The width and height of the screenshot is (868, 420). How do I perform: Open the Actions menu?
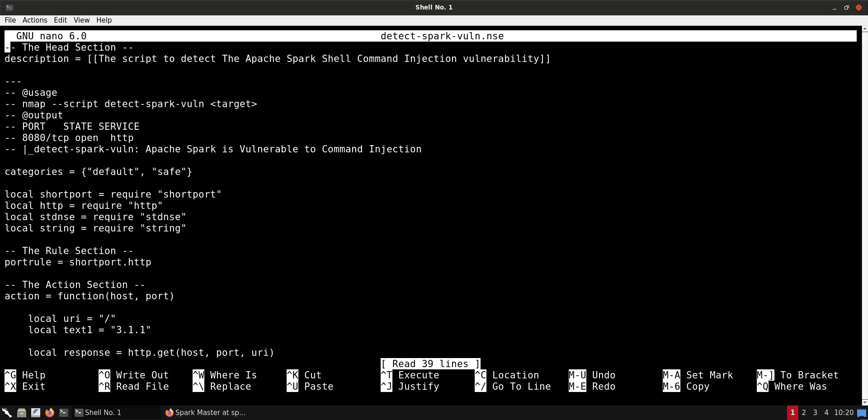coord(35,20)
